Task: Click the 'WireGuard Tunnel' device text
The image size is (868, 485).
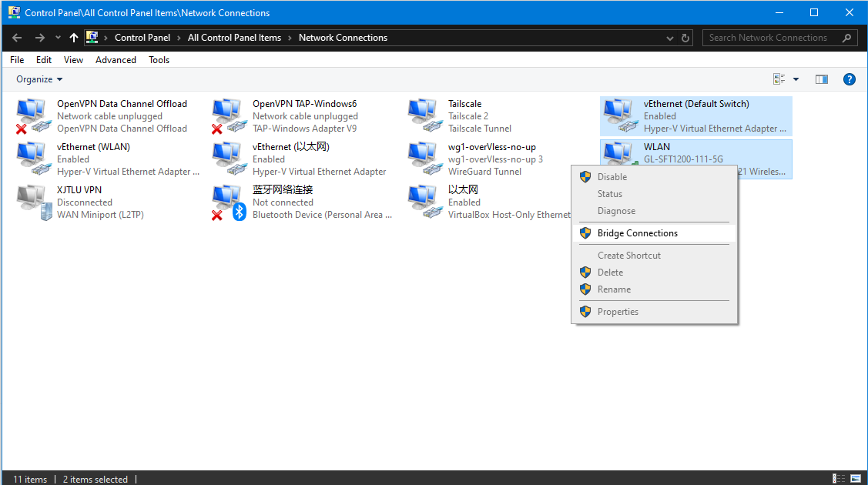Action: pos(484,172)
